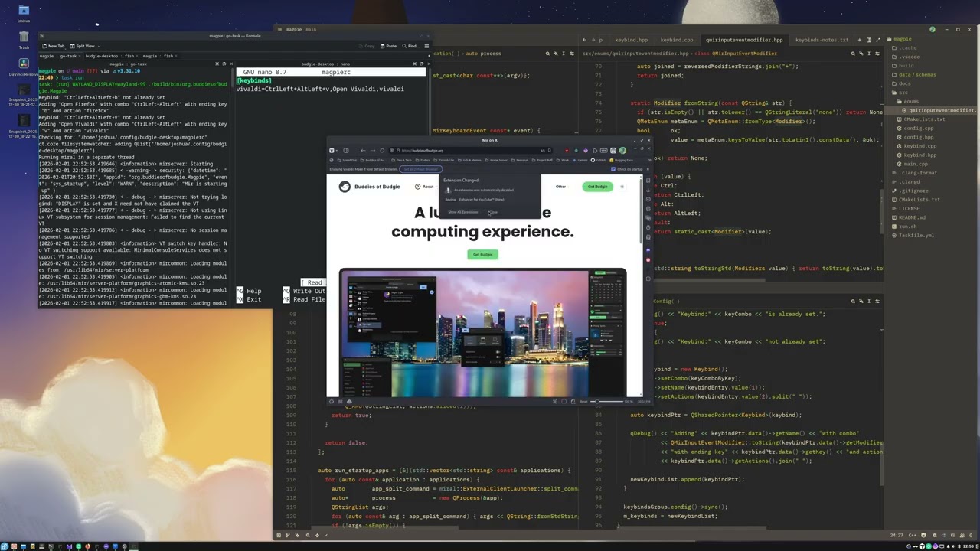Click the Get Budgie button in the site header
The image size is (980, 551).
[597, 187]
